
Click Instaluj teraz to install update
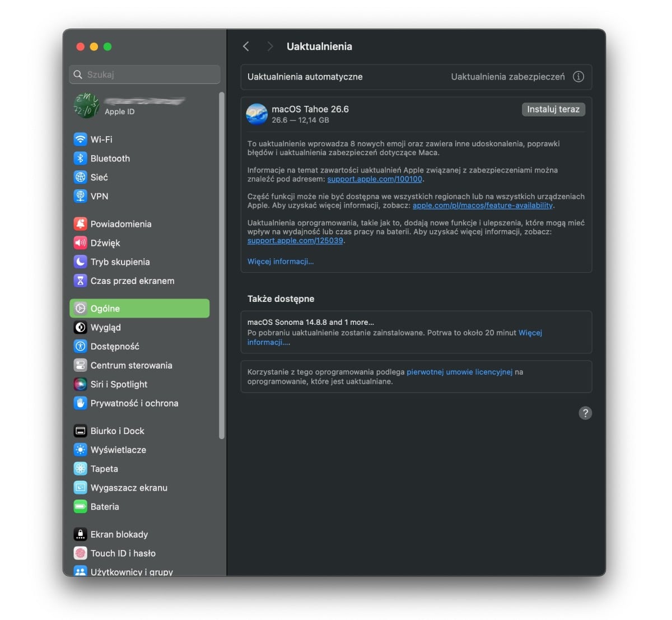pyautogui.click(x=553, y=109)
